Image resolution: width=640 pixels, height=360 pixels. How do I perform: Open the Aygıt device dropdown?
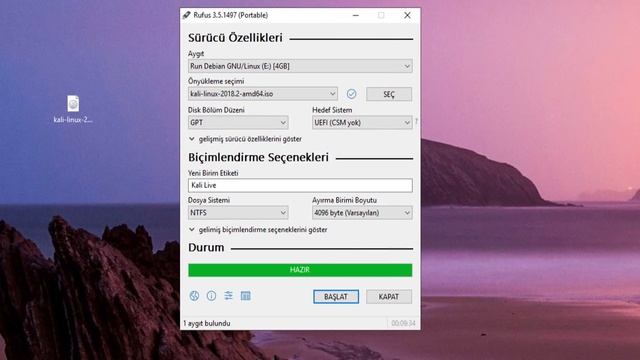300,66
